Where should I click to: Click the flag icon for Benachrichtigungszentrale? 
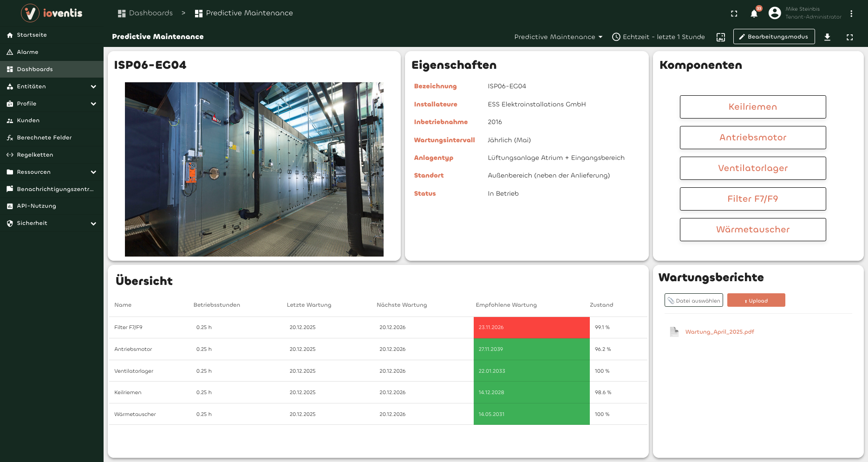click(9, 189)
